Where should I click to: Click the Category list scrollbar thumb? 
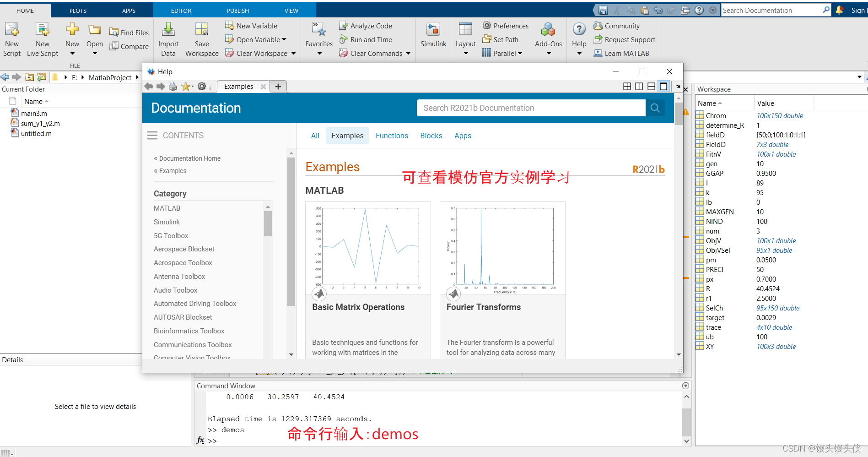click(268, 223)
